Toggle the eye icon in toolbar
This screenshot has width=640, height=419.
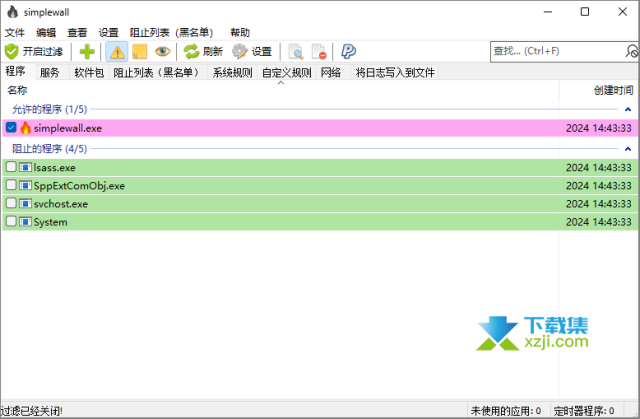(x=162, y=51)
